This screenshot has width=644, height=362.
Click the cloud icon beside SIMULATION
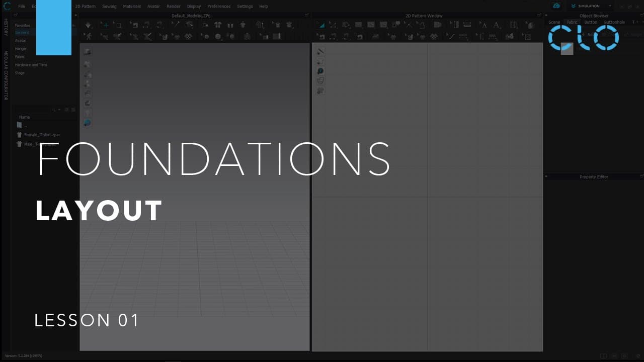coord(556,6)
